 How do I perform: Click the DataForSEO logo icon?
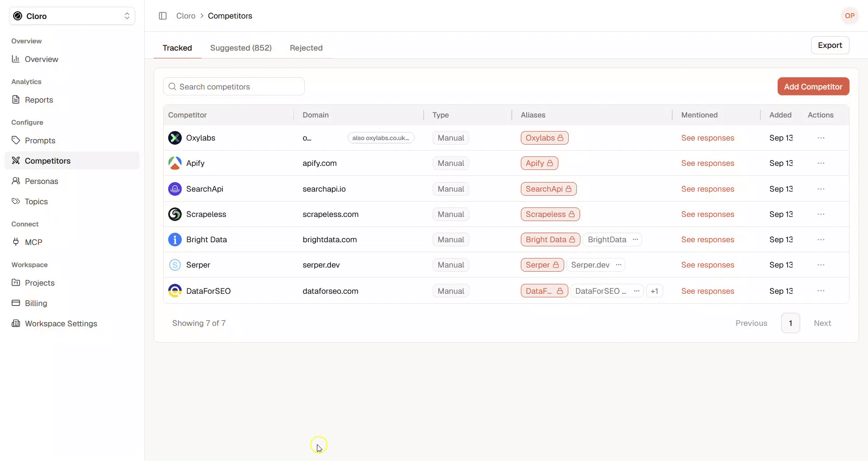point(175,291)
